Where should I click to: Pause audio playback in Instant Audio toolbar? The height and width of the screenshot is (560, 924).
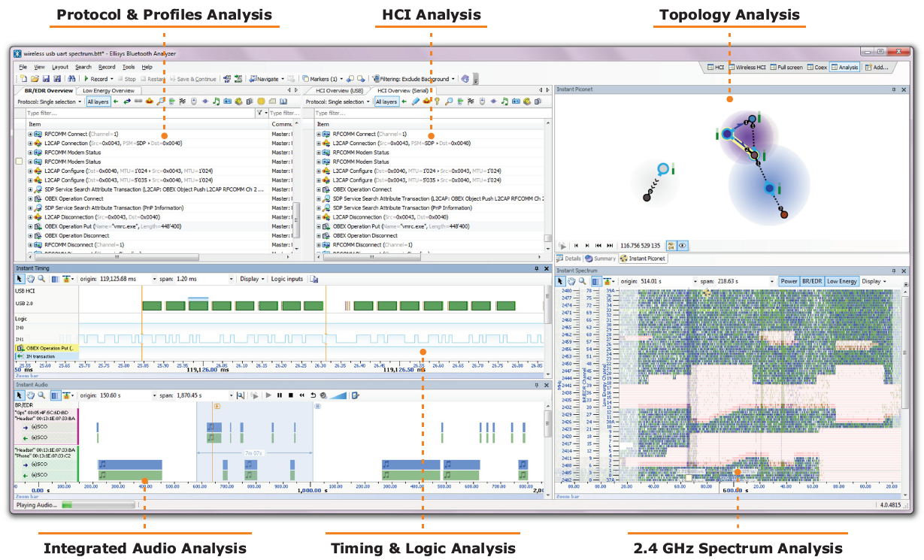280,395
